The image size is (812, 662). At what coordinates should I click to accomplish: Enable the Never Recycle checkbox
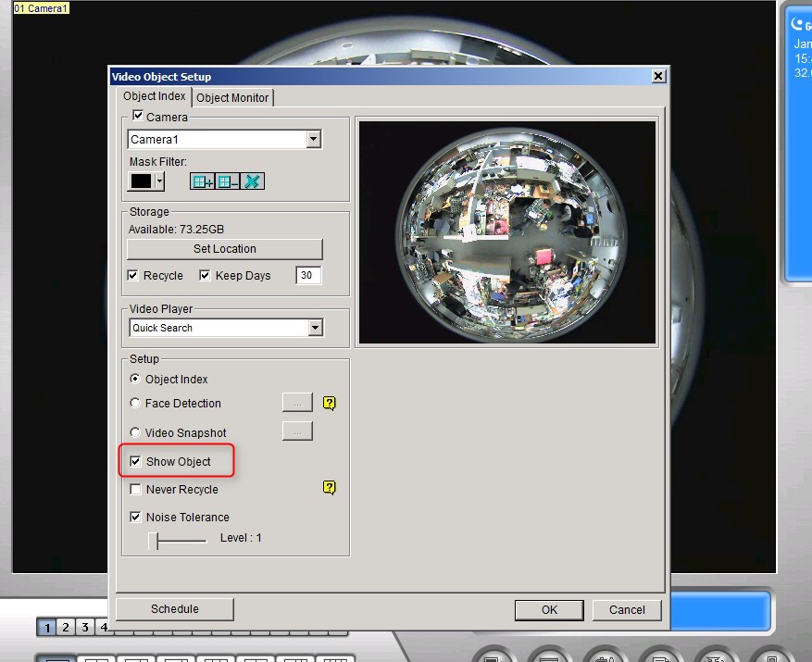(135, 489)
